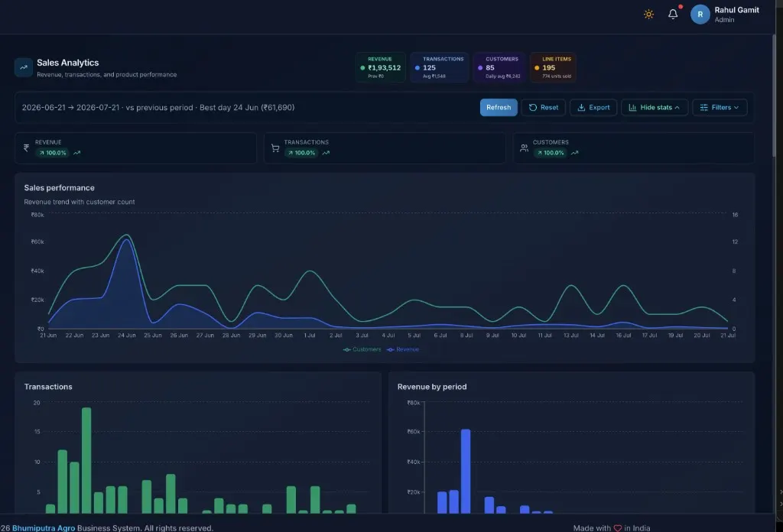Screen dimensions: 783x532
Task: Toggle the light theme sun icon
Action: click(648, 14)
